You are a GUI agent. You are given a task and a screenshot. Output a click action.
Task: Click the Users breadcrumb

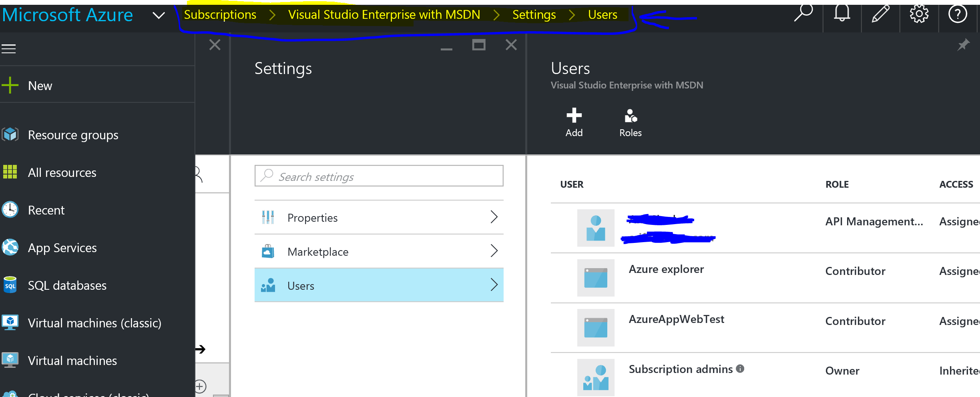coord(602,15)
